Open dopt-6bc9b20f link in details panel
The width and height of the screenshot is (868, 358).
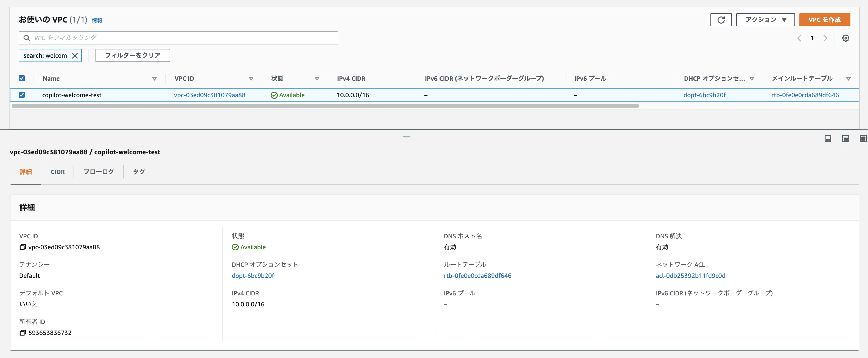[x=253, y=276]
